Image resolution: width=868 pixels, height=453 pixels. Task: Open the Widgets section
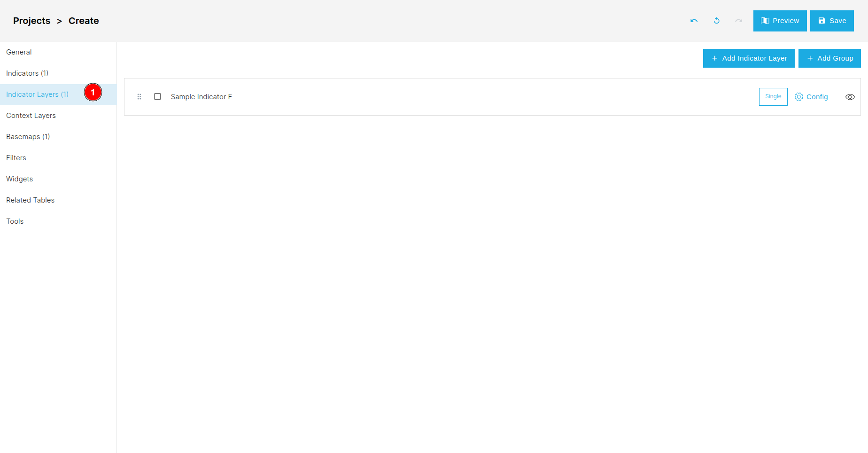58,179
